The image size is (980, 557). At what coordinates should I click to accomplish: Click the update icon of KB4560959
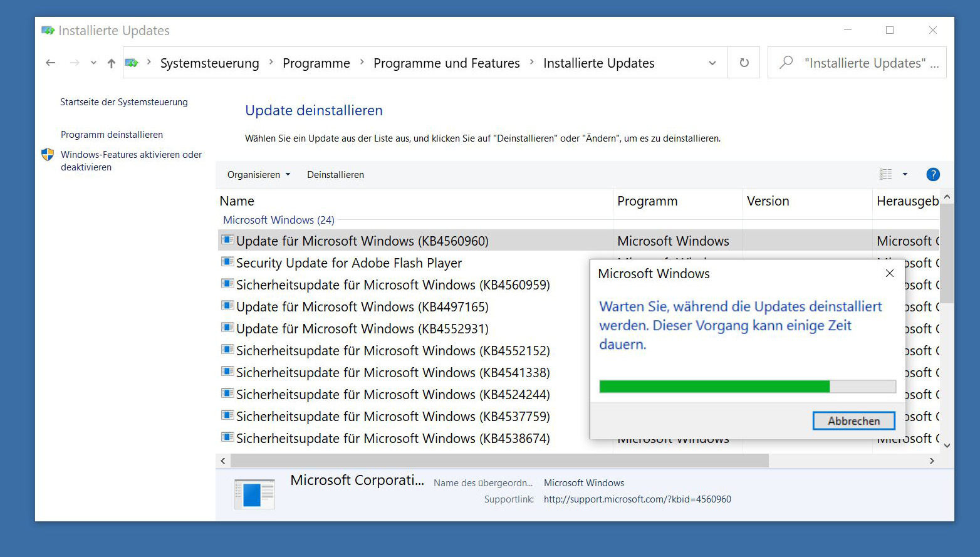[227, 284]
